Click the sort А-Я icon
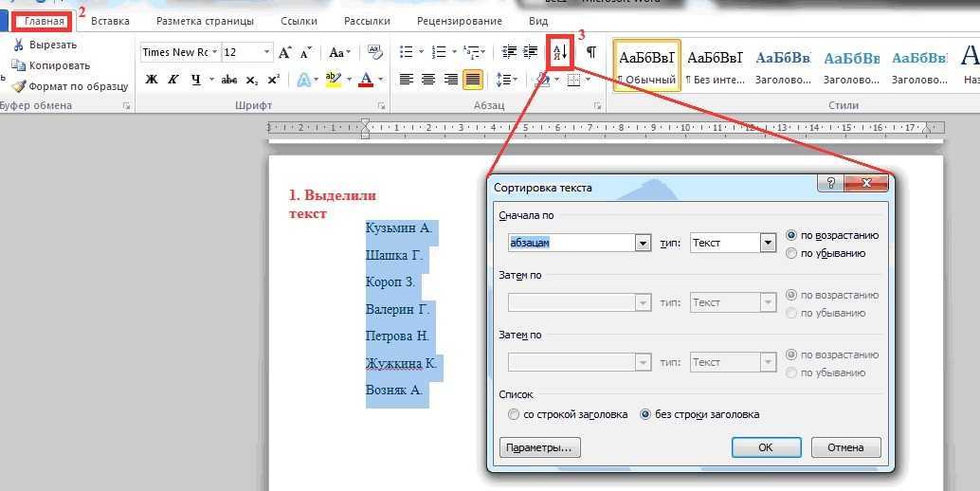This screenshot has width=980, height=491. click(560, 52)
